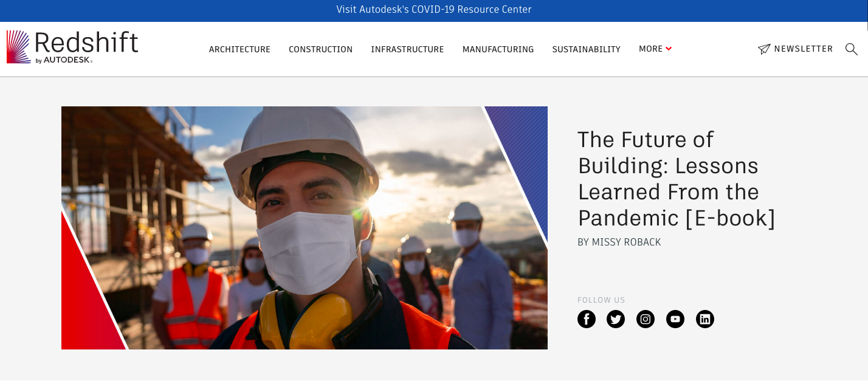Image resolution: width=868 pixels, height=392 pixels.
Task: Go to the Manufacturing section
Action: (498, 49)
